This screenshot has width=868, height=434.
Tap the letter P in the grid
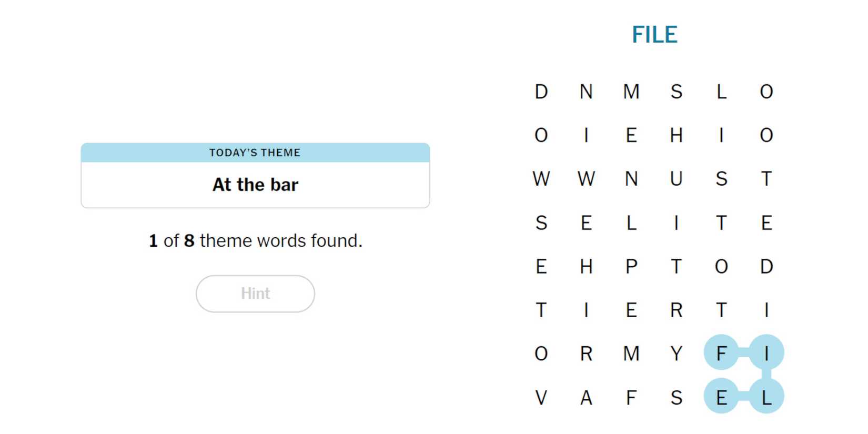[631, 267]
